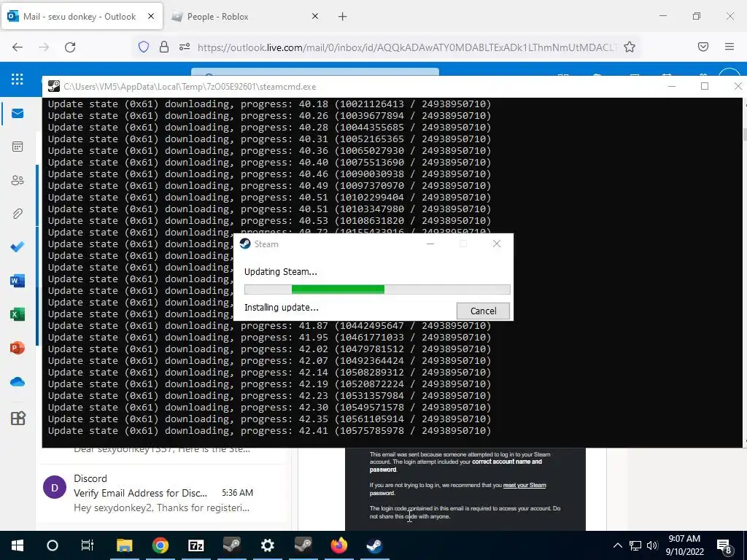The image size is (747, 560).
Task: Bookmark this page with the star
Action: 630,47
